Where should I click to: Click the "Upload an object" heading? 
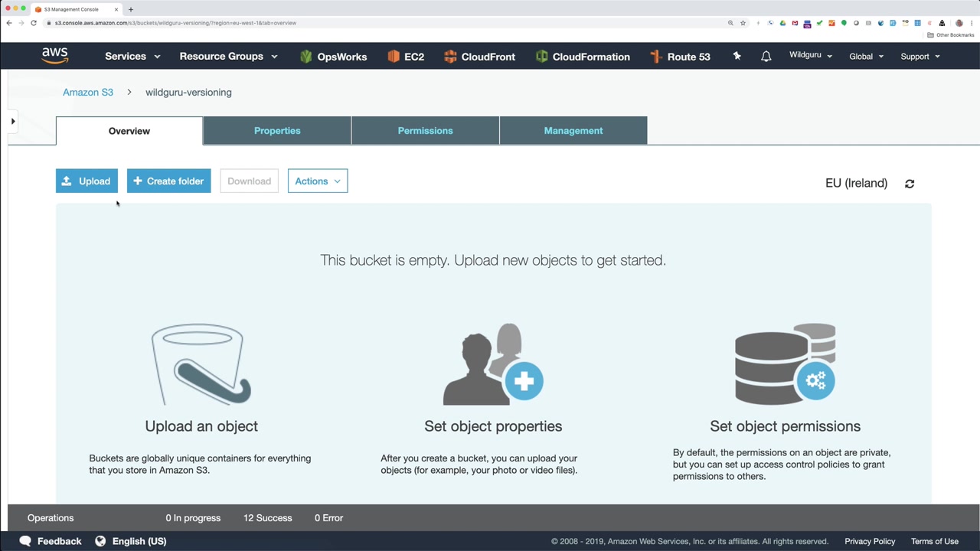(201, 426)
